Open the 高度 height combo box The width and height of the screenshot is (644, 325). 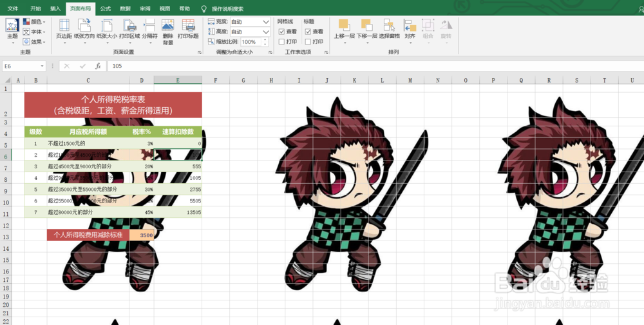coord(249,32)
